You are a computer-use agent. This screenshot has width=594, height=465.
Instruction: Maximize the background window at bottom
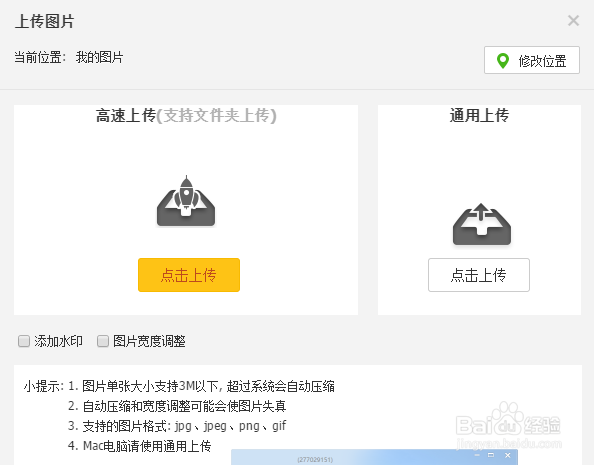pyautogui.click(x=491, y=455)
